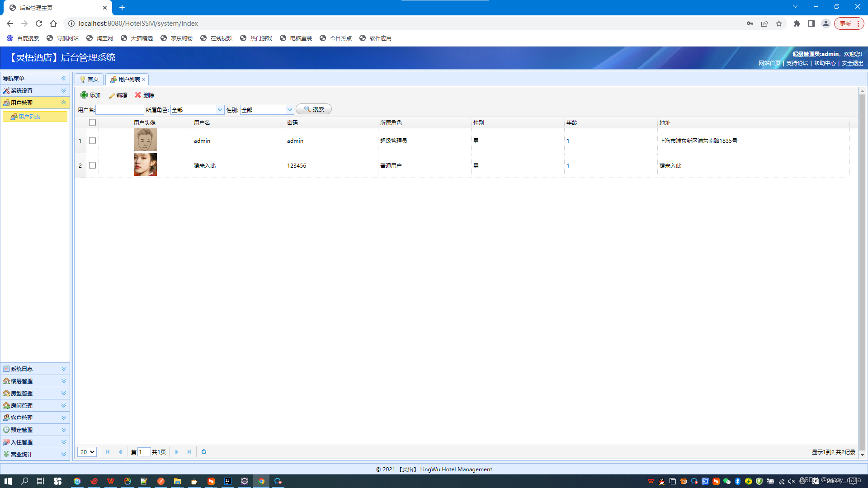Check the admin row checkbox
868x488 pixels.
coord(93,141)
